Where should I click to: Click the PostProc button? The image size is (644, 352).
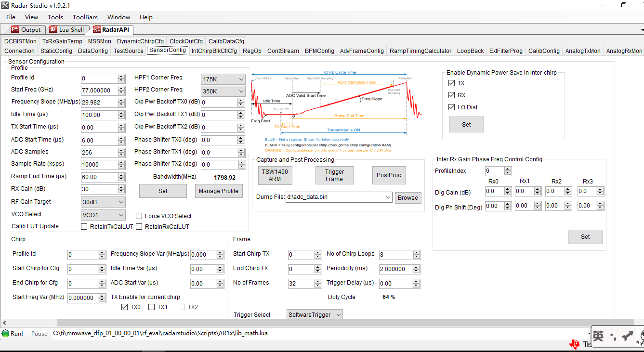pyautogui.click(x=389, y=175)
